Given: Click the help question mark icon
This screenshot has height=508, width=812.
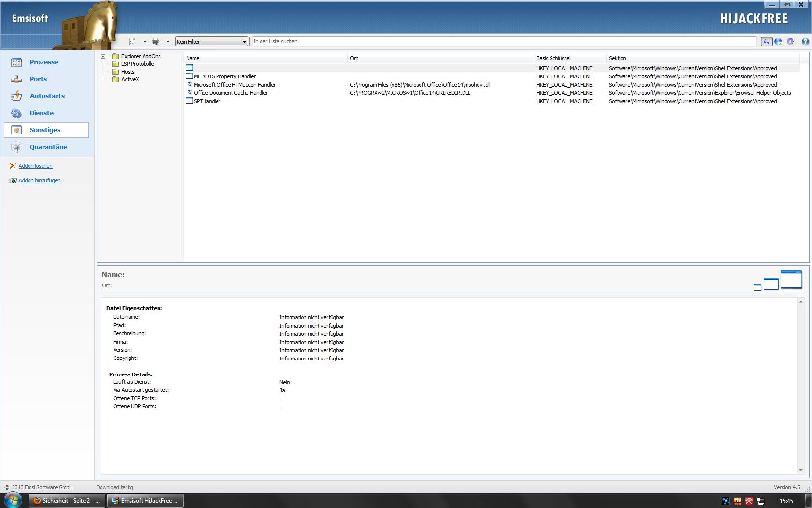Looking at the screenshot, I should pos(805,42).
